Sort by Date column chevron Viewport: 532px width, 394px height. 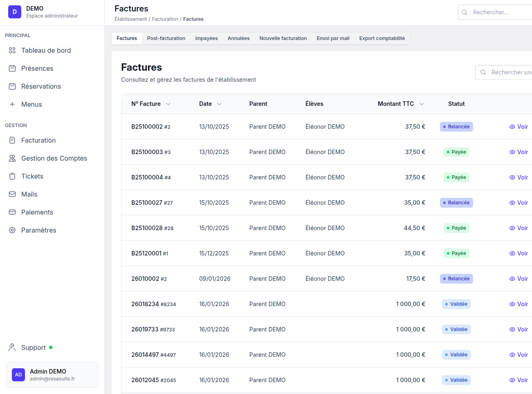tap(219, 104)
